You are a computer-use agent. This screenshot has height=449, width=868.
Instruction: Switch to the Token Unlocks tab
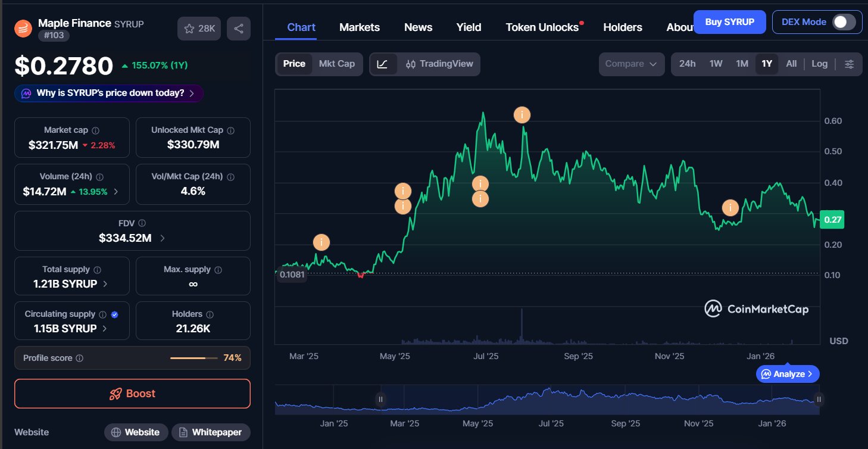point(542,27)
